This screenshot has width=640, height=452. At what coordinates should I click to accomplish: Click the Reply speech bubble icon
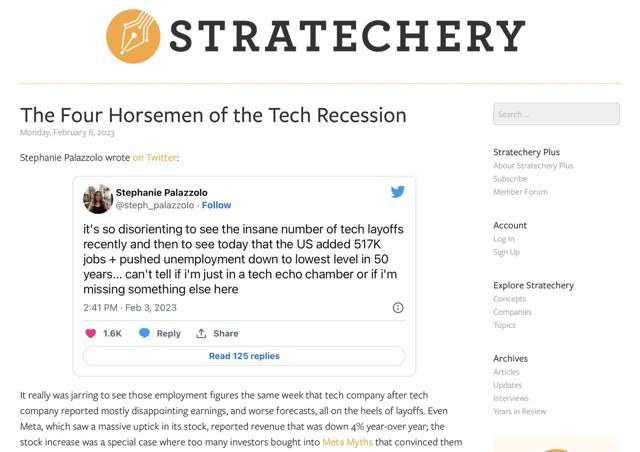(144, 333)
